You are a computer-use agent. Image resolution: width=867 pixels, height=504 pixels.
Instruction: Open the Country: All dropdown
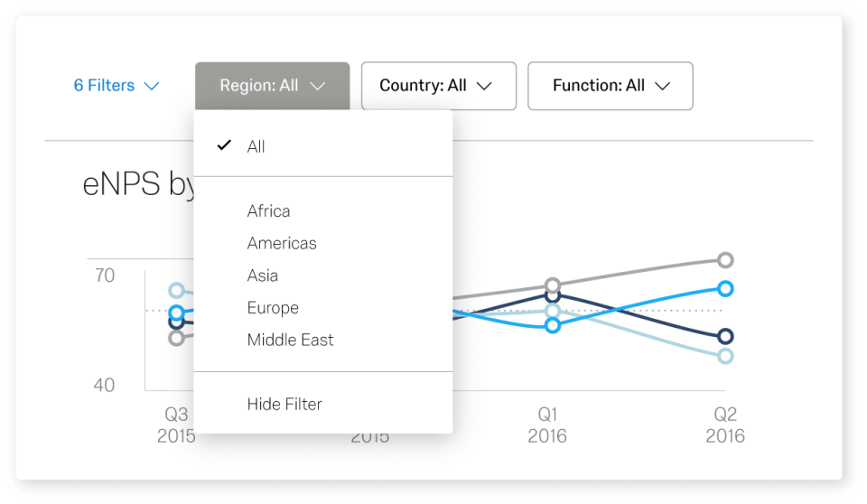(x=438, y=86)
